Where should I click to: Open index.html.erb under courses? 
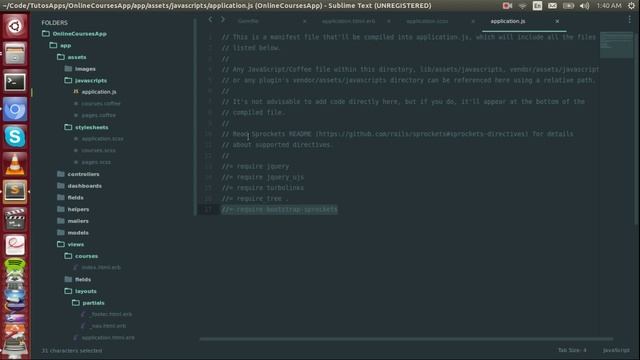tap(101, 267)
